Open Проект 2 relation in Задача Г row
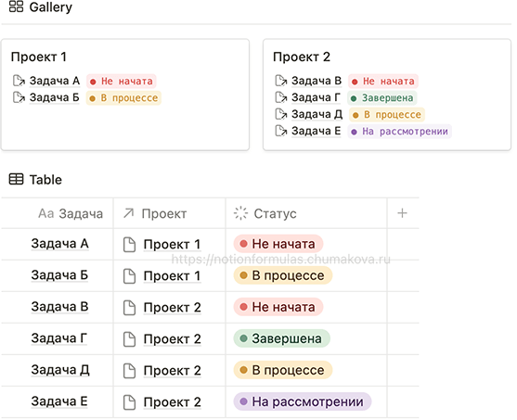Screen dimensions: 517x420 172,339
